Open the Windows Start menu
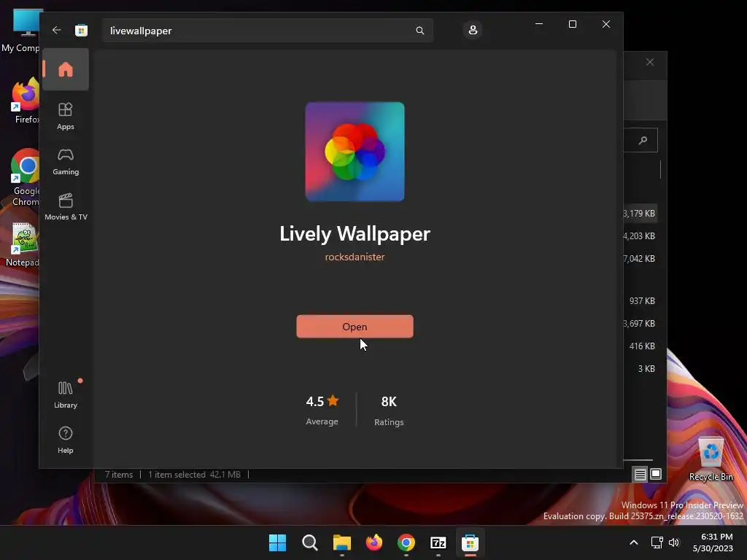This screenshot has height=560, width=747. pos(278,542)
